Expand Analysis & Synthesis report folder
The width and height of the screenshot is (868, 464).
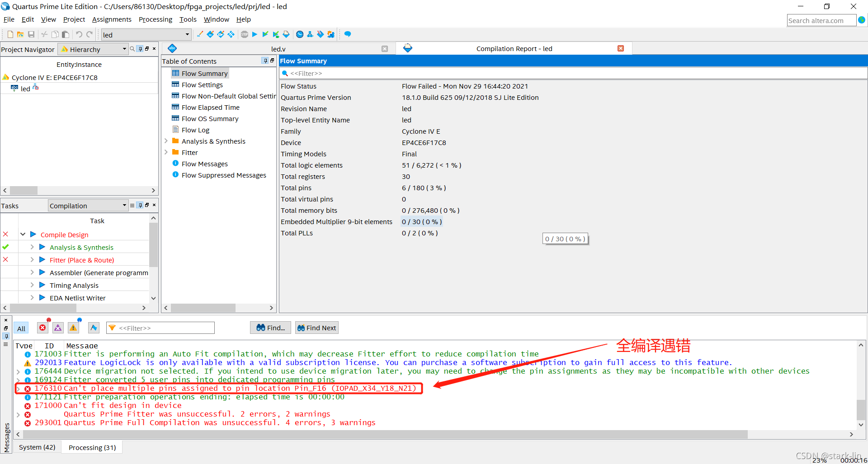166,141
